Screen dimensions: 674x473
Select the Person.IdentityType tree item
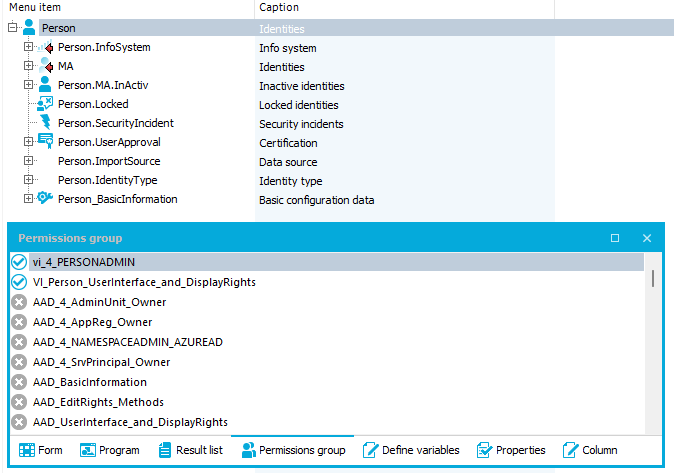pos(107,180)
